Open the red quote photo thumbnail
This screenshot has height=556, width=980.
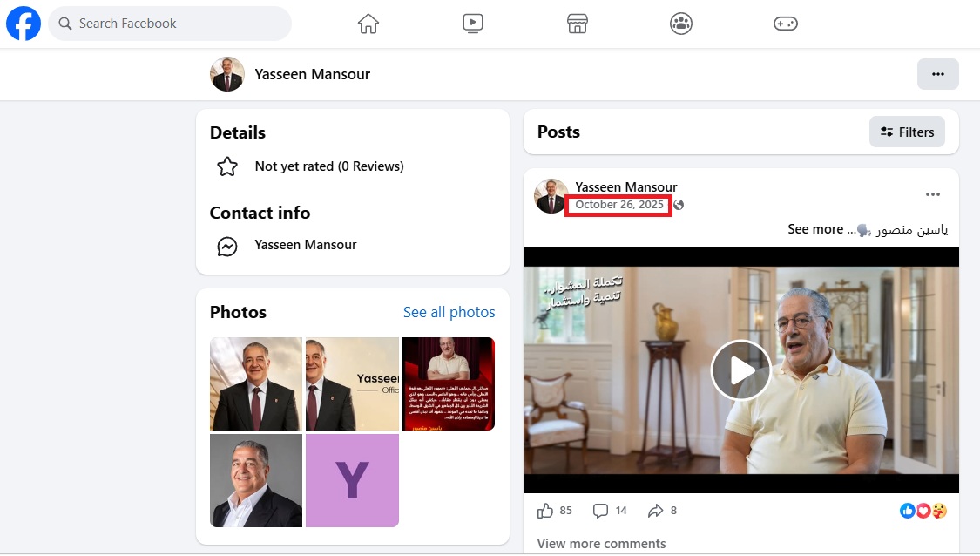click(x=448, y=383)
